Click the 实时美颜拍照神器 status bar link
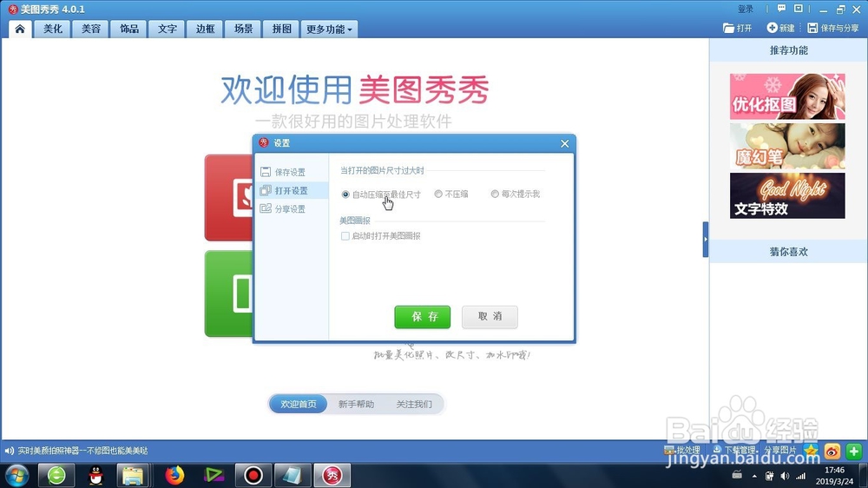Screen dimensions: 868x488 [83, 451]
